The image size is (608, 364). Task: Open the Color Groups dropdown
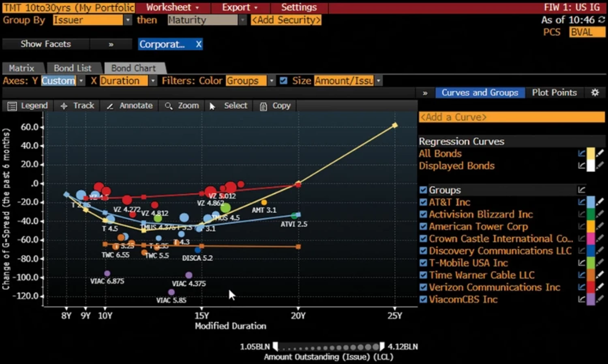click(x=271, y=81)
